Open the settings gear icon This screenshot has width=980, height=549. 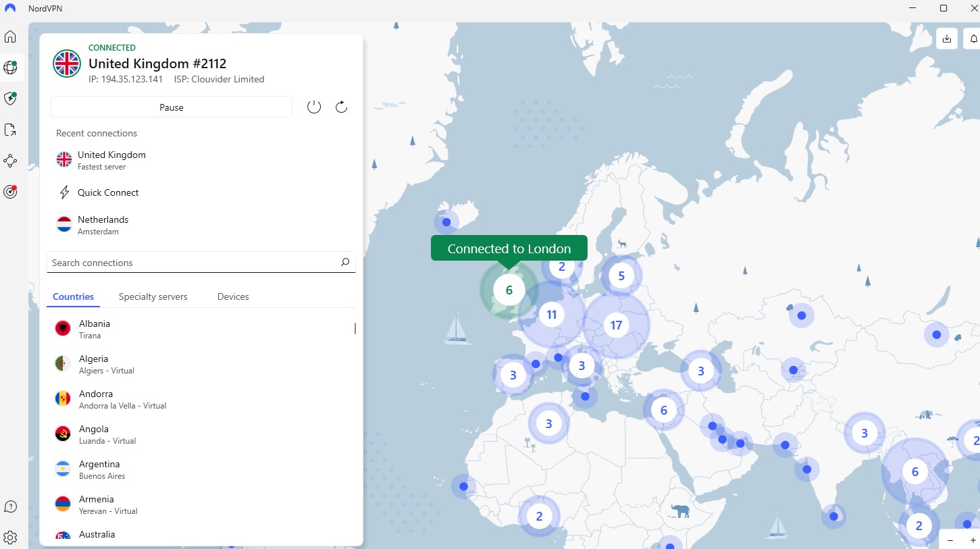[10, 538]
